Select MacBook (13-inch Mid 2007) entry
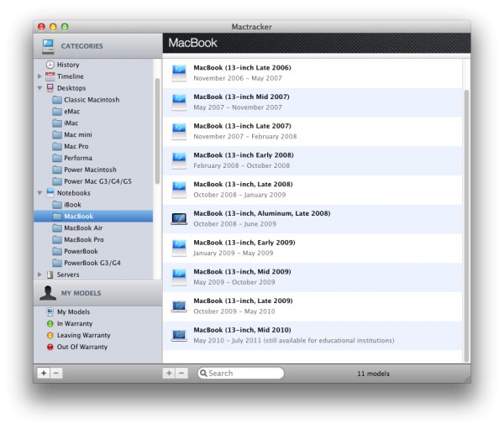 click(312, 102)
